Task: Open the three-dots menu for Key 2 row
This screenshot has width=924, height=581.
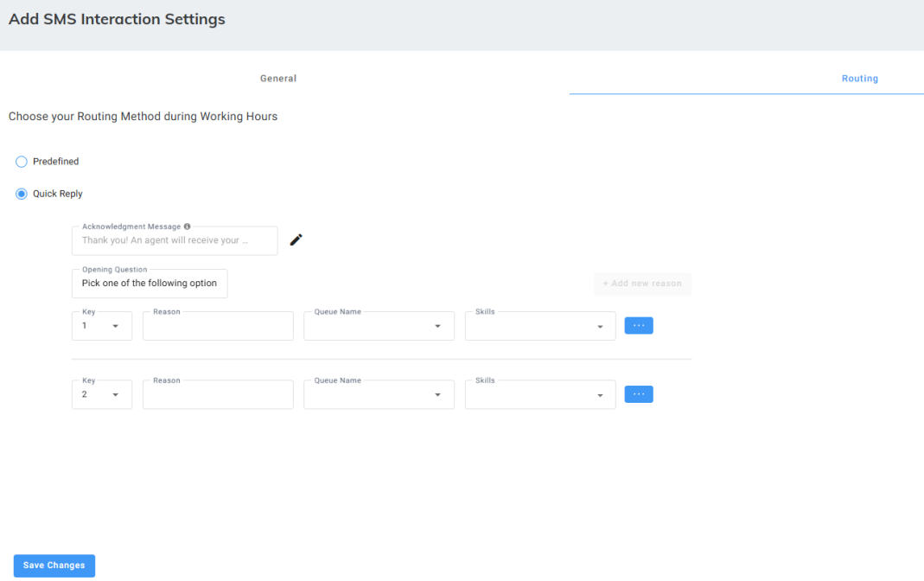Action: (639, 394)
